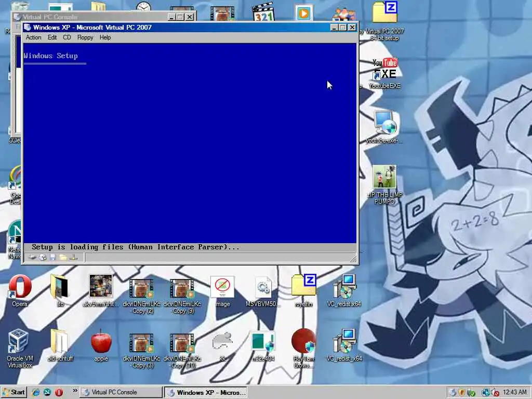This screenshot has height=399, width=532.
Task: Select the orange play-button media icon
Action: (x=303, y=12)
